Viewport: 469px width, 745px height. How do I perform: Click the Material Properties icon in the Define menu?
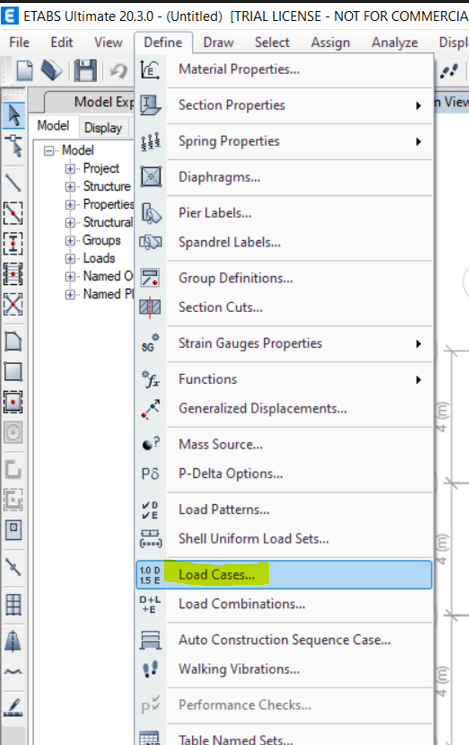151,70
